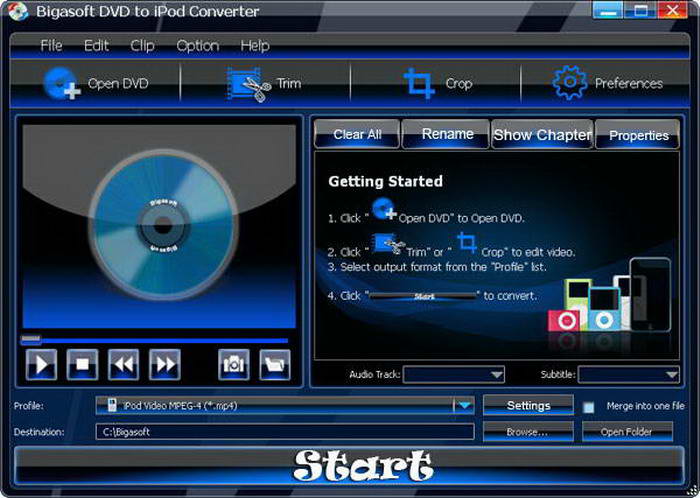Open the File menu
The height and width of the screenshot is (498, 700).
coord(51,46)
